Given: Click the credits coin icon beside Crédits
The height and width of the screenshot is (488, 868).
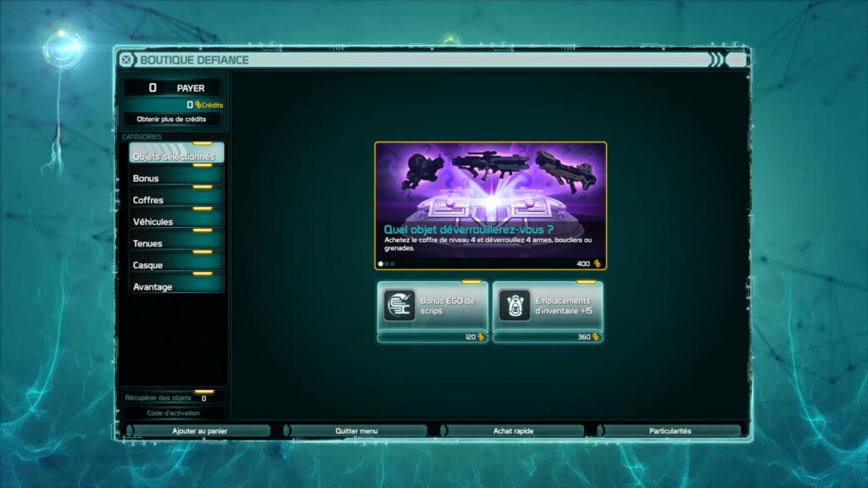Looking at the screenshot, I should [198, 104].
